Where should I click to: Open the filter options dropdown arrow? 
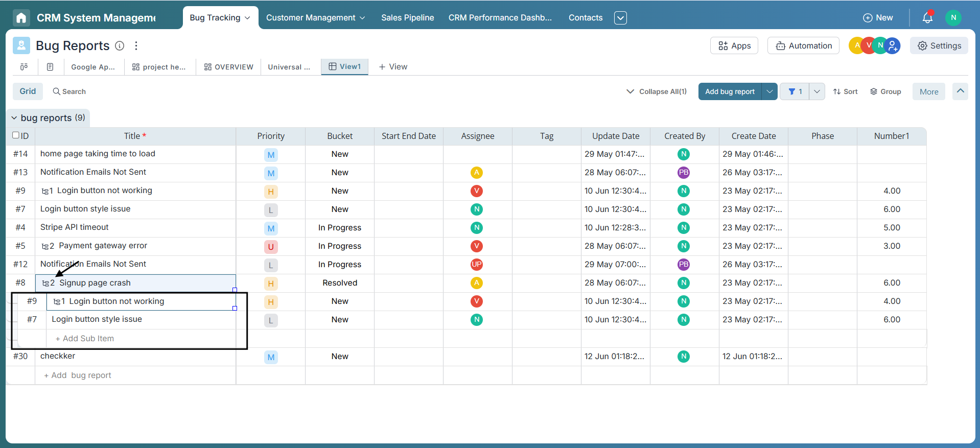coord(817,91)
